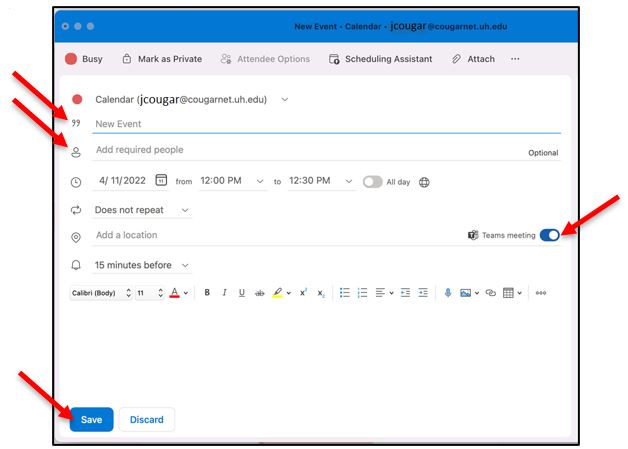Open the 15 minutes before reminder dropdown
This screenshot has height=449, width=628.
click(141, 265)
